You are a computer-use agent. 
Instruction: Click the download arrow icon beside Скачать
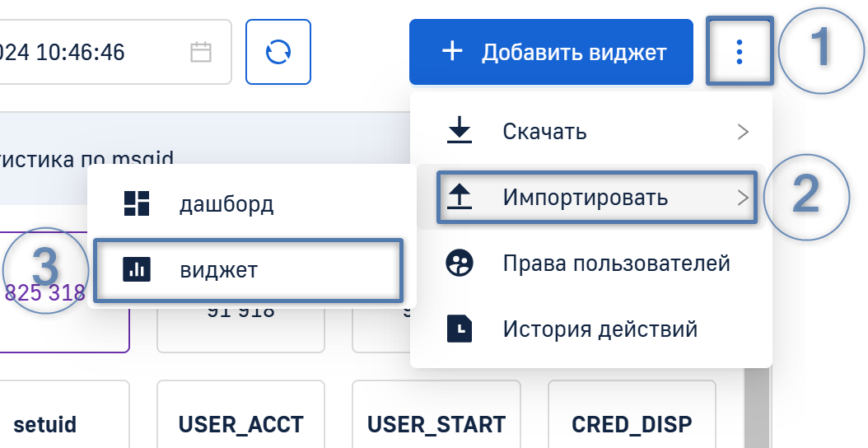click(460, 132)
